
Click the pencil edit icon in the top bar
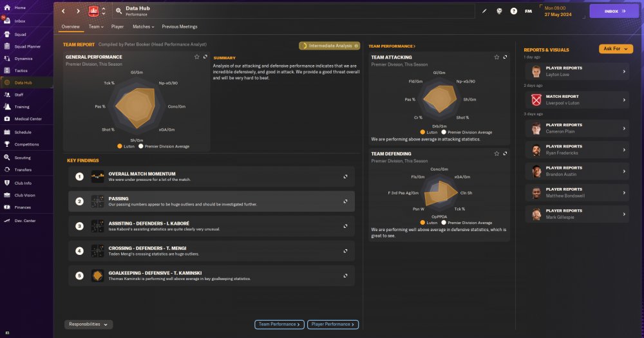pyautogui.click(x=484, y=11)
